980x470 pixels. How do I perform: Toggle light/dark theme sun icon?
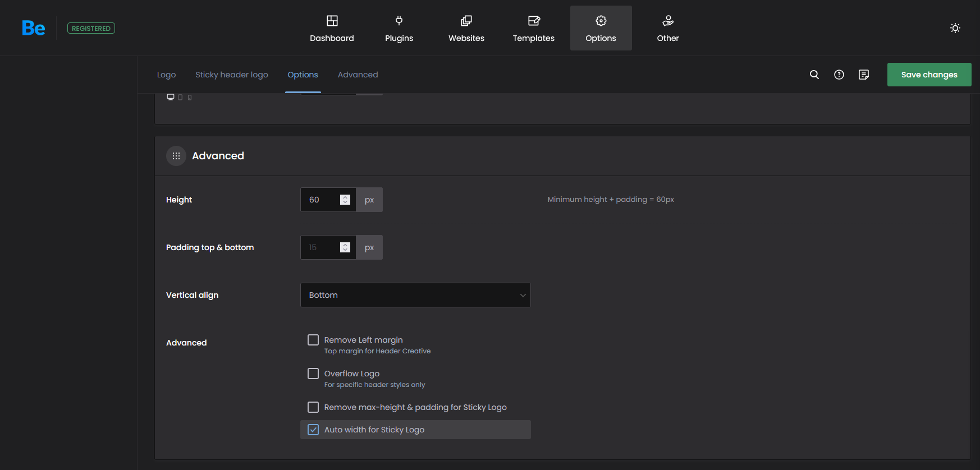[955, 28]
